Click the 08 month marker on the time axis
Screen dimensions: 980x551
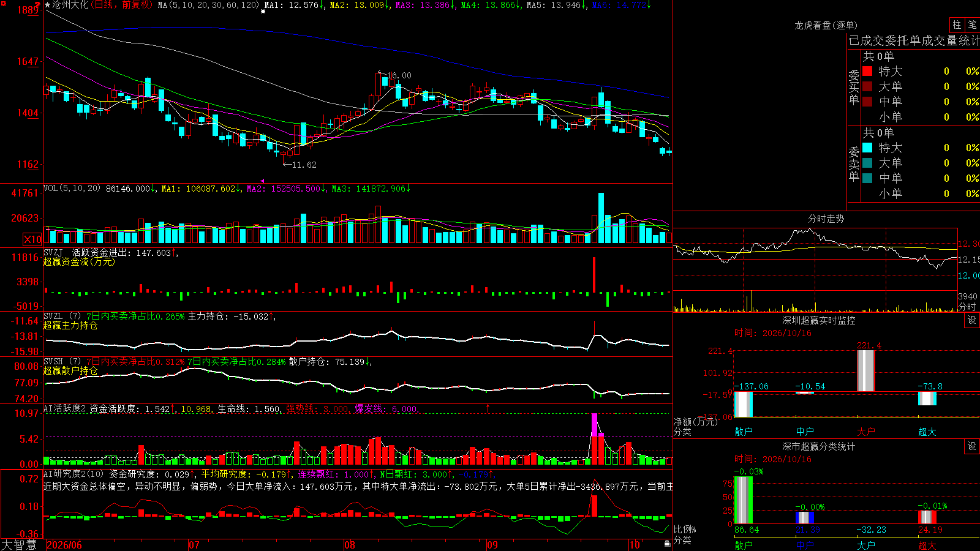(x=349, y=545)
